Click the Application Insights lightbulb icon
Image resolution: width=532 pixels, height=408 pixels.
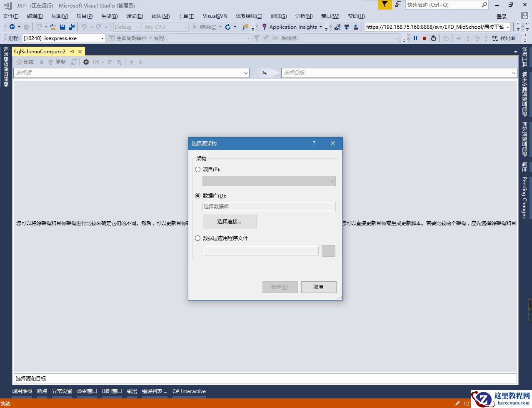tap(265, 27)
